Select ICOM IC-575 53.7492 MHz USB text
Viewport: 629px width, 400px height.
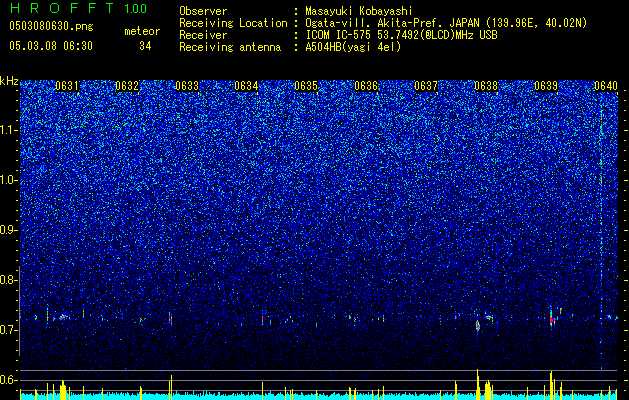tap(401, 35)
